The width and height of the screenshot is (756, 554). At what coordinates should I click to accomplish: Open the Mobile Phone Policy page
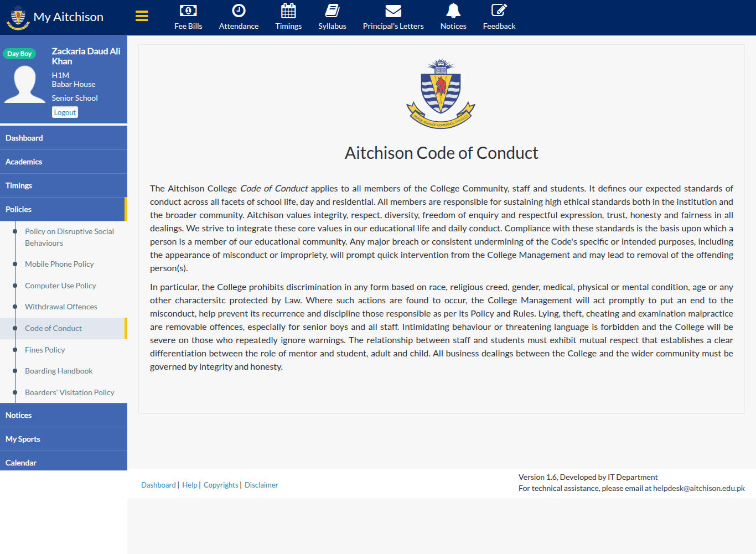tap(59, 264)
